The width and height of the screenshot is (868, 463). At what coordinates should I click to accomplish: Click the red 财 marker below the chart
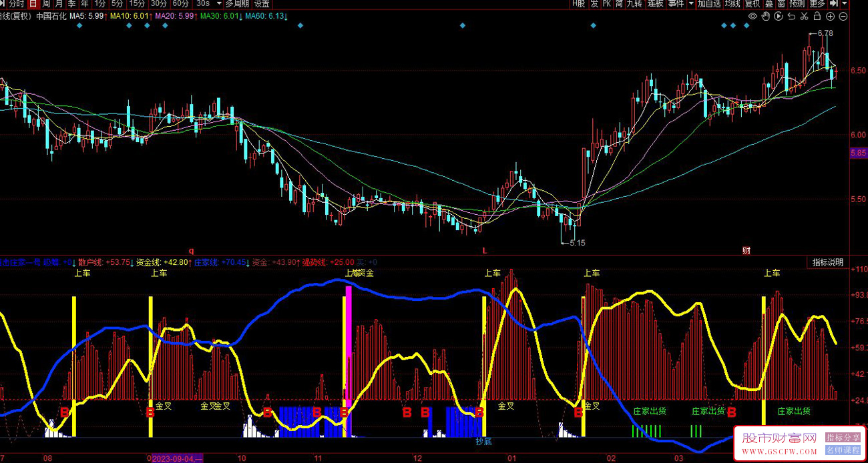(746, 251)
